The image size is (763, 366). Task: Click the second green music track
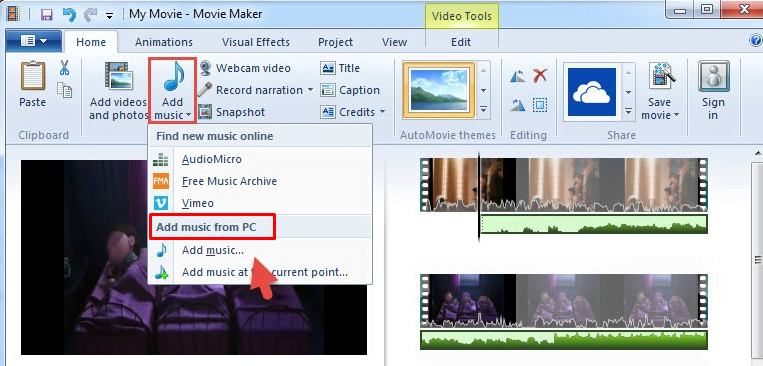tap(563, 340)
